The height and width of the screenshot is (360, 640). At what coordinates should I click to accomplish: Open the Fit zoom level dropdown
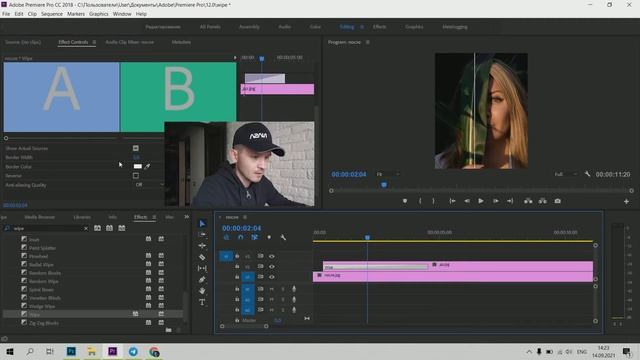click(388, 174)
